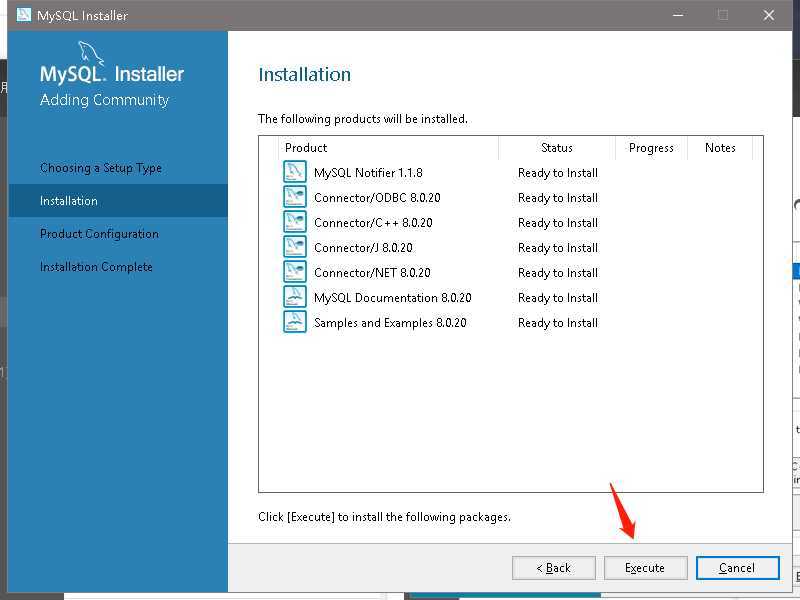Viewport: 800px width, 600px height.
Task: Click the MySQL Notifier 1.1.8 product icon
Action: click(x=294, y=171)
